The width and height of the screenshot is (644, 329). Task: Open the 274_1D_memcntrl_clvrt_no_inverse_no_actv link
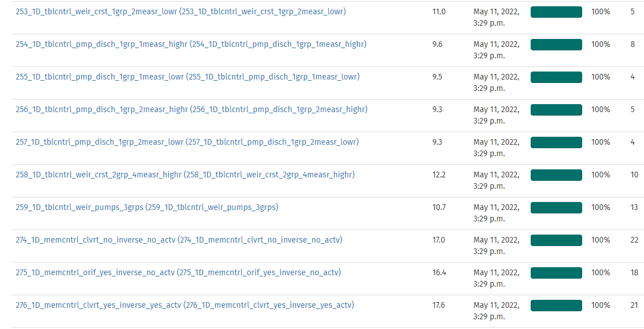point(179,240)
